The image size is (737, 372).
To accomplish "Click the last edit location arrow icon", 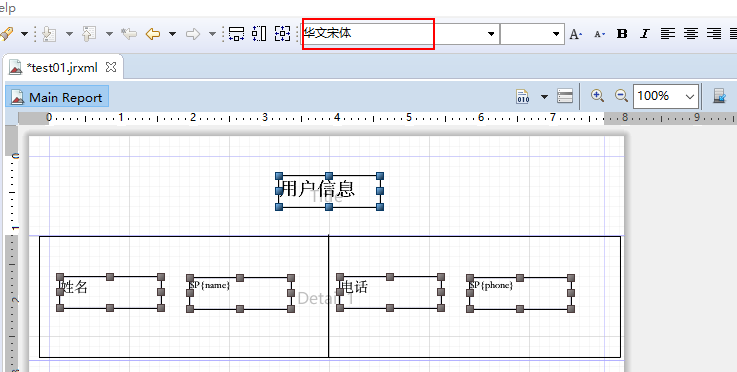I will click(129, 34).
